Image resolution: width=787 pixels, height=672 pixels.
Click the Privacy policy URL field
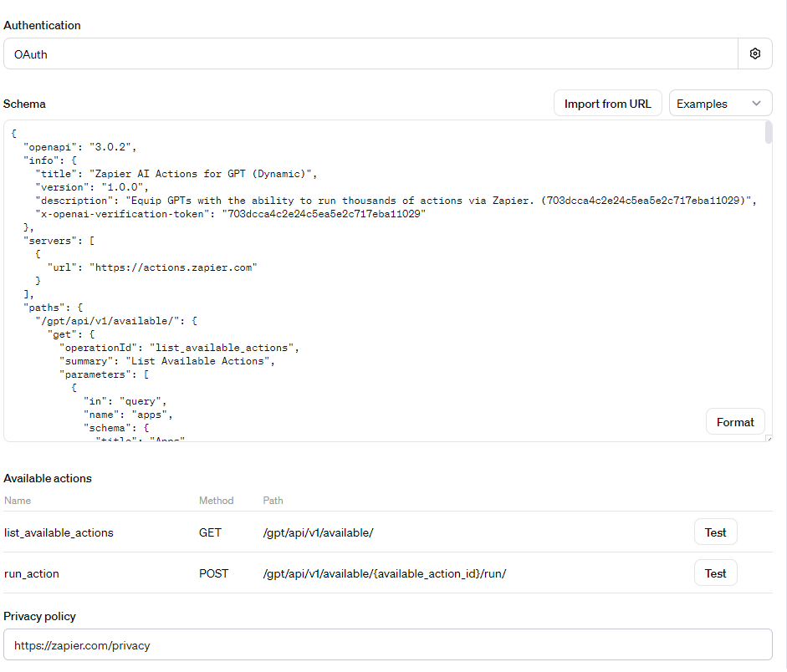click(387, 644)
